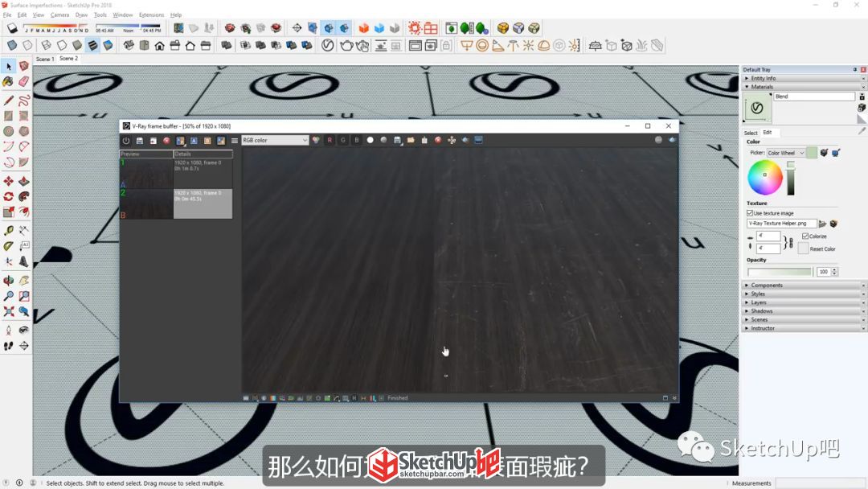Click the Zoom Extents tool

coord(8,312)
